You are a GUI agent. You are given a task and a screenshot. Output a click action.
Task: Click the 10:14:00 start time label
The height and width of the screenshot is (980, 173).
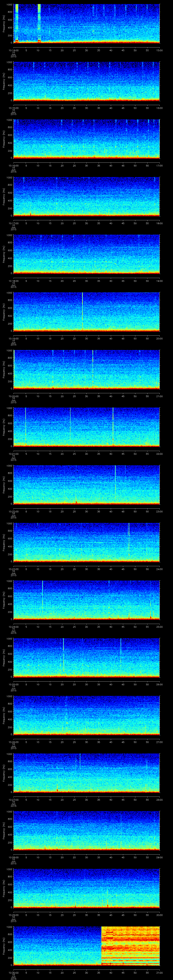pos(13,50)
